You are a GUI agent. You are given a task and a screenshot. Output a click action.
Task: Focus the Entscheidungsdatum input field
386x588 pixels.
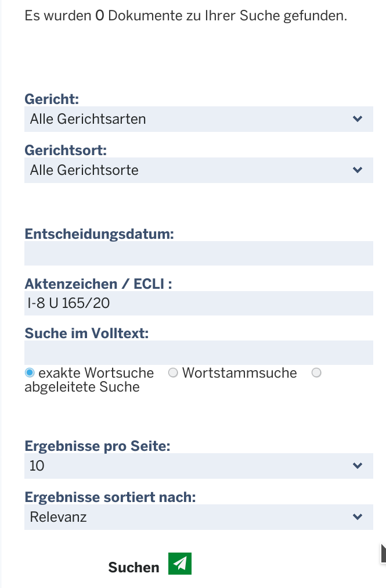tap(199, 253)
